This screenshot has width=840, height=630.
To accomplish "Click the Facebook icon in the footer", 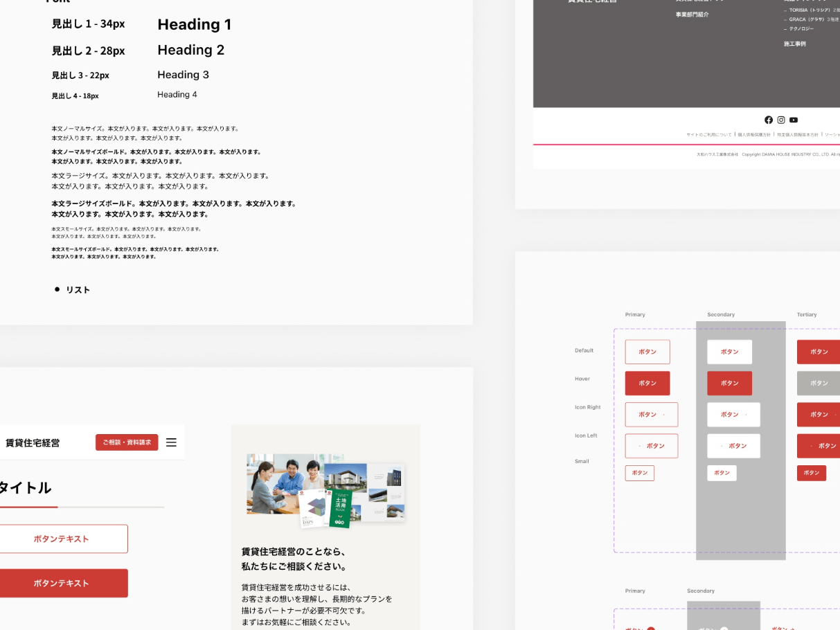I will pyautogui.click(x=769, y=120).
